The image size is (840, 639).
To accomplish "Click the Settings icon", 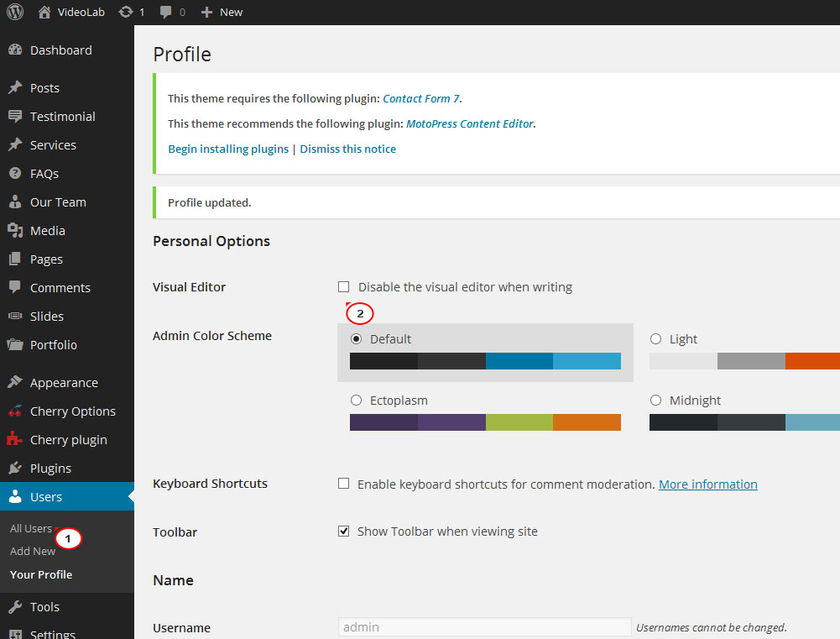I will point(15,634).
